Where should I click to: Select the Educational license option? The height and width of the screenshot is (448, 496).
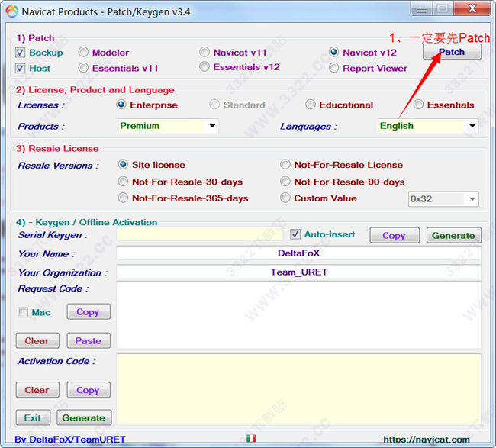tap(311, 105)
